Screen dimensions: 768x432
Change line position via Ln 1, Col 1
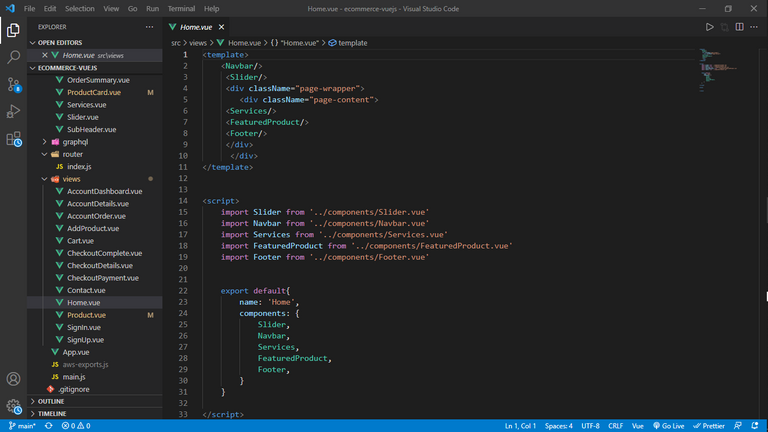[x=520, y=426]
